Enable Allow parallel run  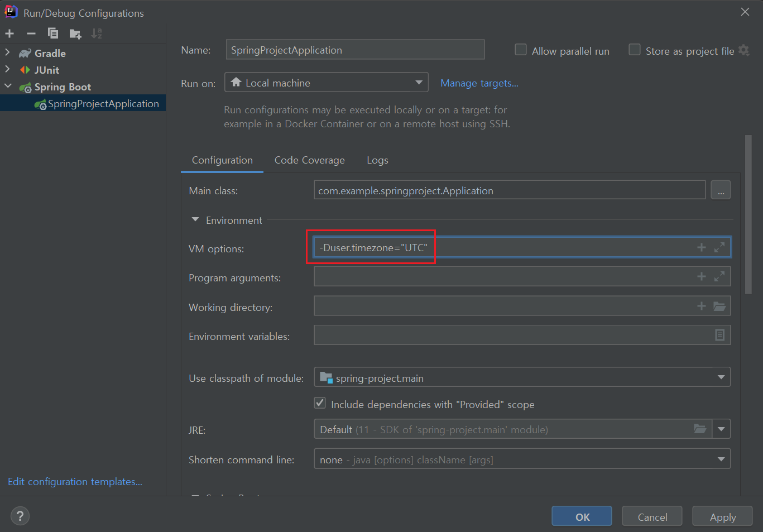point(521,50)
